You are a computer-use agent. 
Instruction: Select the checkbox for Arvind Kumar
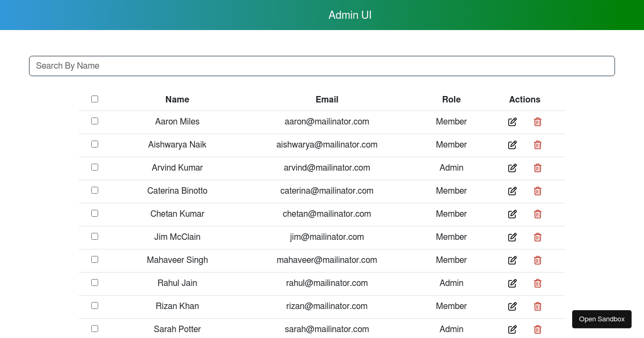pyautogui.click(x=94, y=167)
